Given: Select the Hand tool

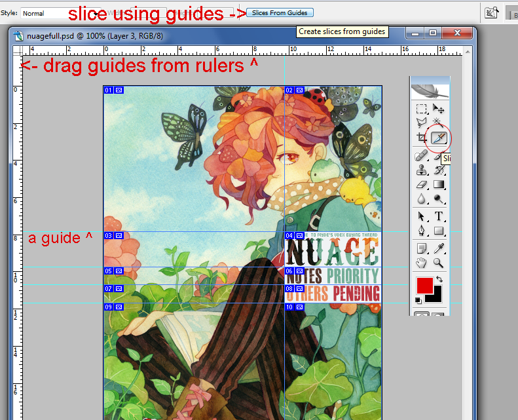Looking at the screenshot, I should [421, 263].
